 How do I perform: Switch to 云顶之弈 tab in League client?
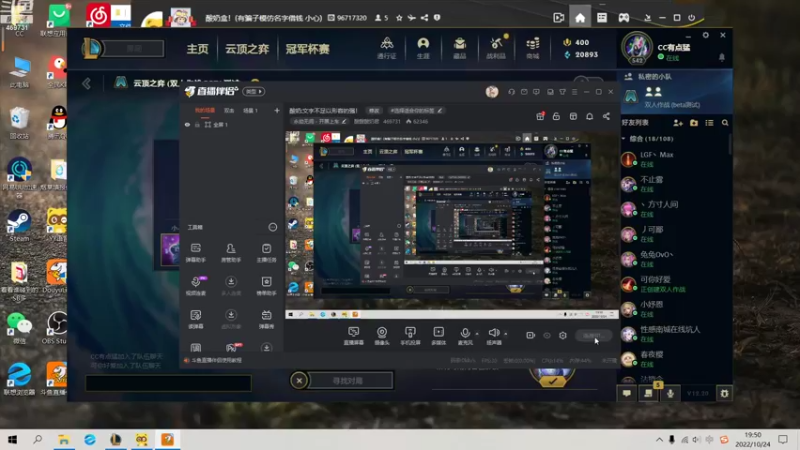(247, 49)
